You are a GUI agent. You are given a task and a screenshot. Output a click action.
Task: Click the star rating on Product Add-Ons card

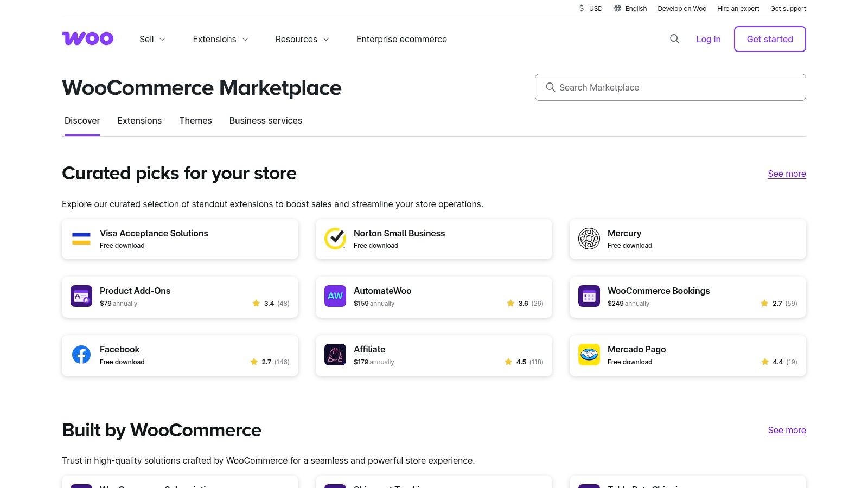point(256,303)
